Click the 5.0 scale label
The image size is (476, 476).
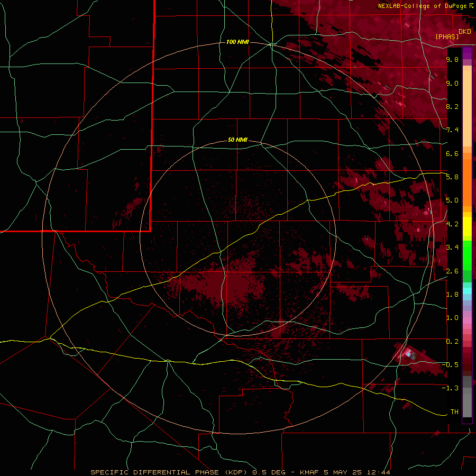(452, 200)
